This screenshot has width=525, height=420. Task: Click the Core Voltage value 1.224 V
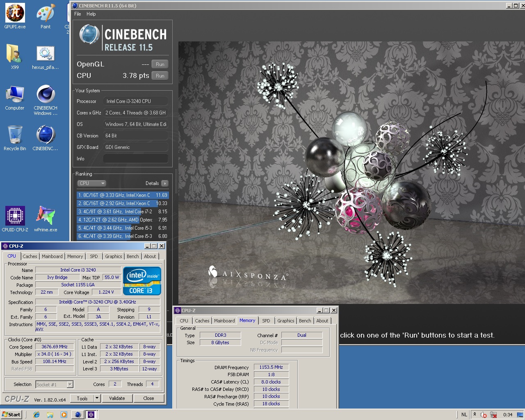click(107, 292)
